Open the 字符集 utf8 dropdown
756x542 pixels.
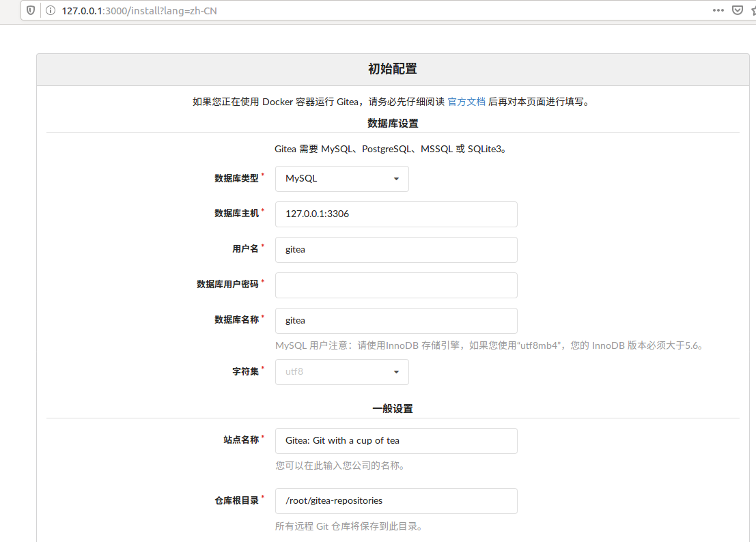pyautogui.click(x=342, y=372)
